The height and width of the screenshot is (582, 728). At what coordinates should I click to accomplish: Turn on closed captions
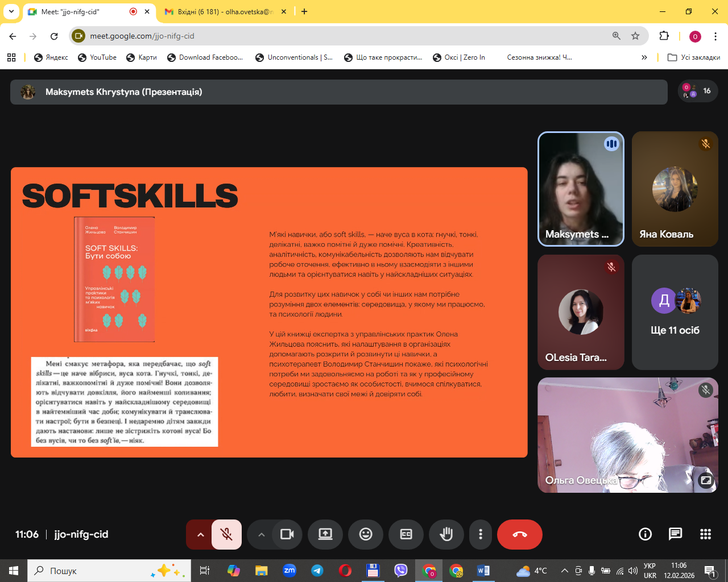pos(406,534)
